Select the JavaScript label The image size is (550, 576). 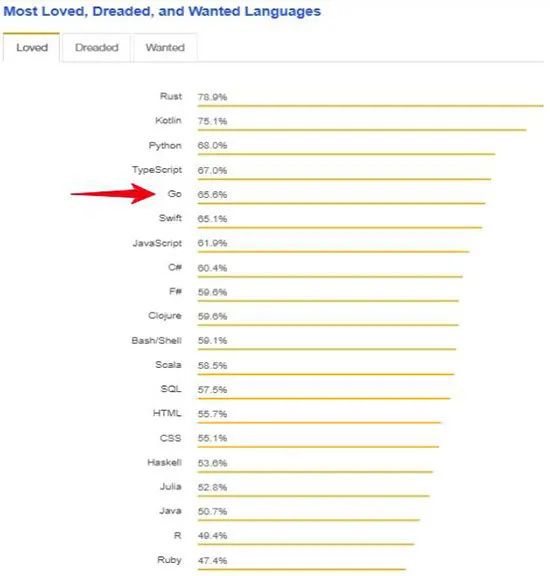[x=157, y=243]
